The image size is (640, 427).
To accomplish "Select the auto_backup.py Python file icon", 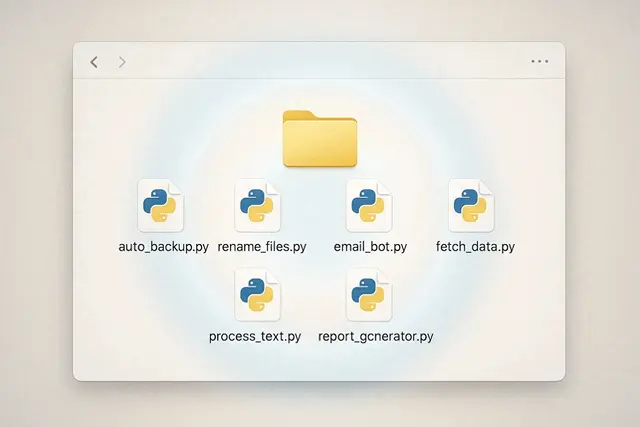I will (x=161, y=205).
